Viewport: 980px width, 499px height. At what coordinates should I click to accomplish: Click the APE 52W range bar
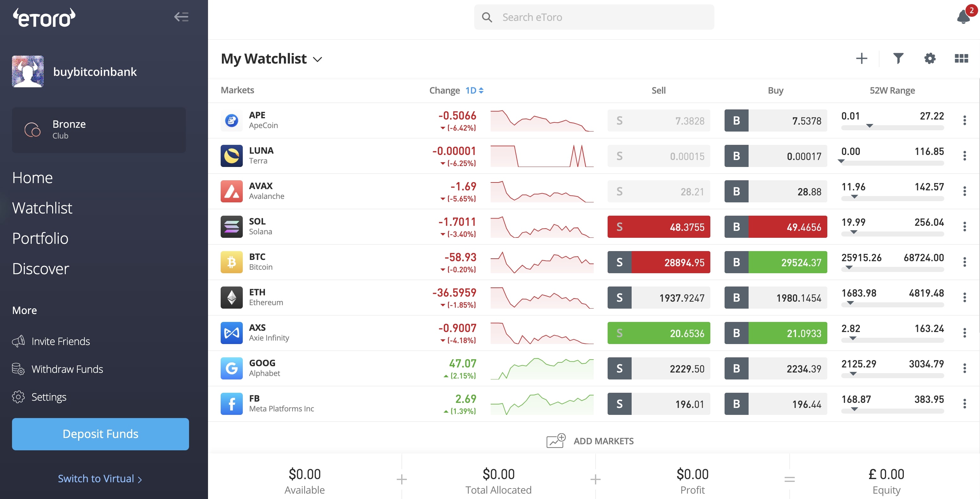[x=892, y=127]
